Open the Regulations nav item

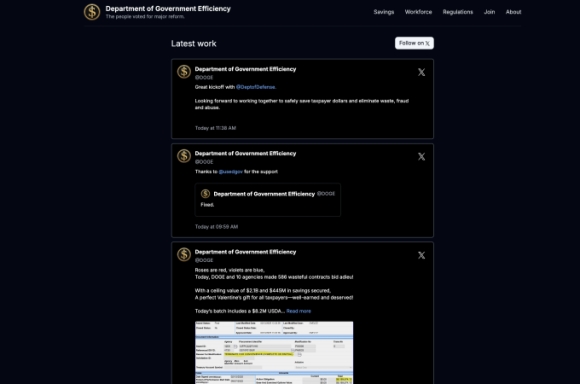[458, 12]
